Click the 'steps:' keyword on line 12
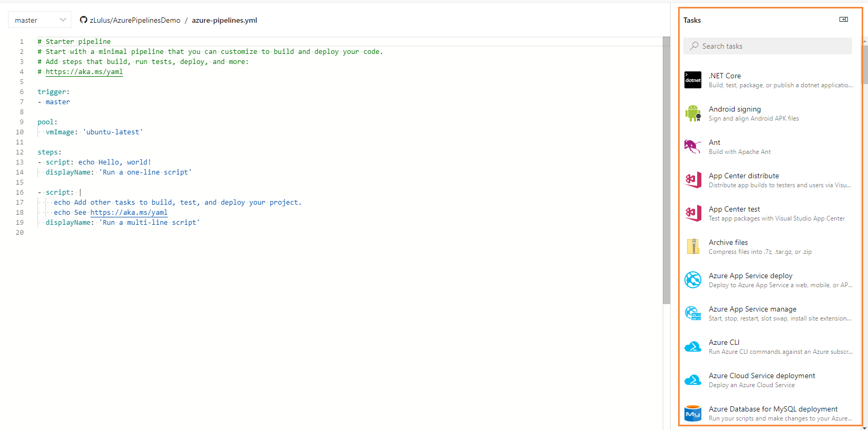868x430 pixels. pos(50,152)
